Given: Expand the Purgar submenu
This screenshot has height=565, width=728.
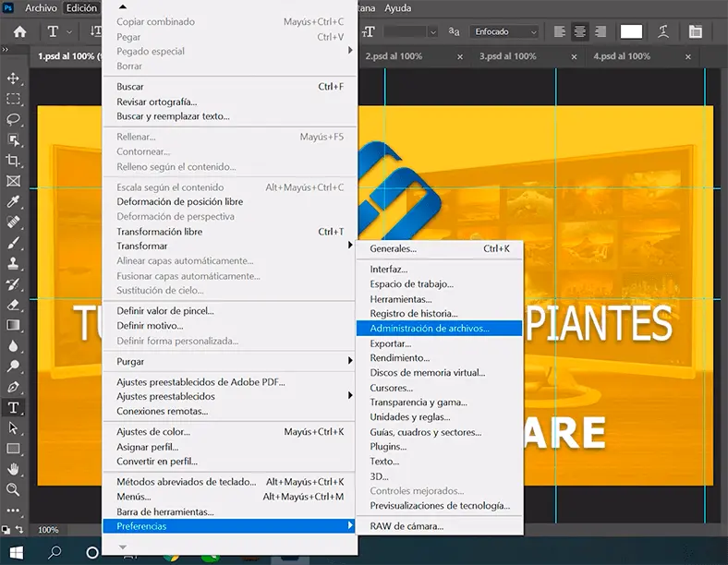Looking at the screenshot, I should (x=230, y=361).
